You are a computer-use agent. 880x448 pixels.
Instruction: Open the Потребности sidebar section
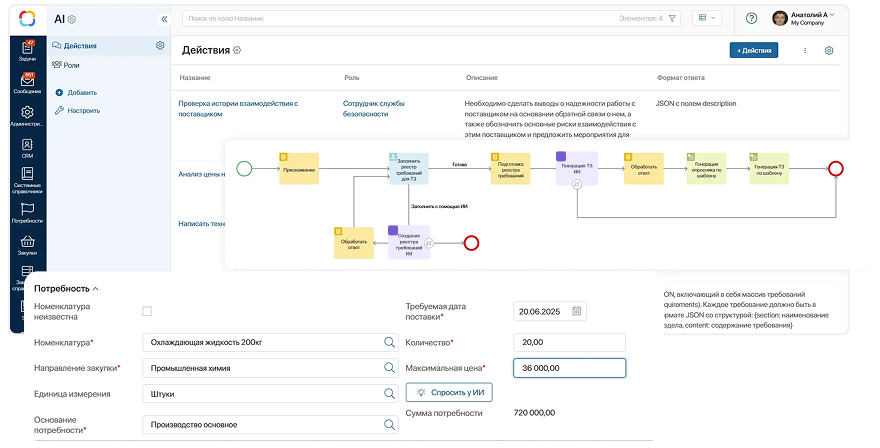(27, 213)
